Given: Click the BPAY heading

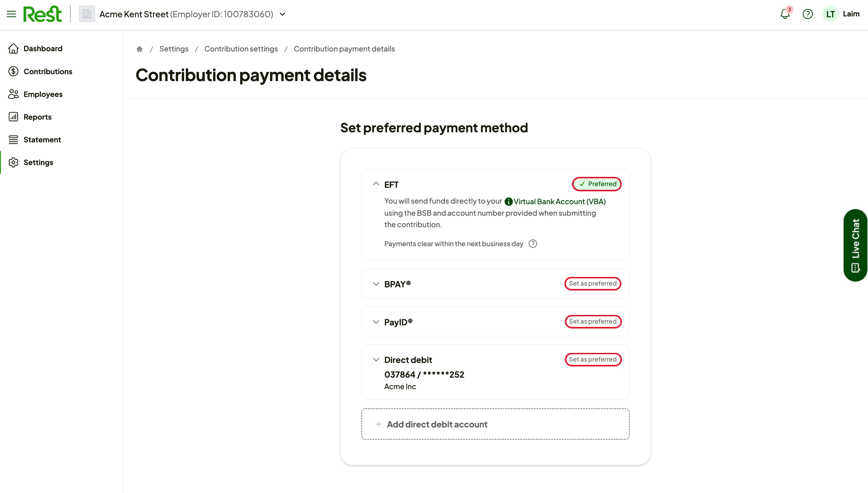Looking at the screenshot, I should [397, 284].
